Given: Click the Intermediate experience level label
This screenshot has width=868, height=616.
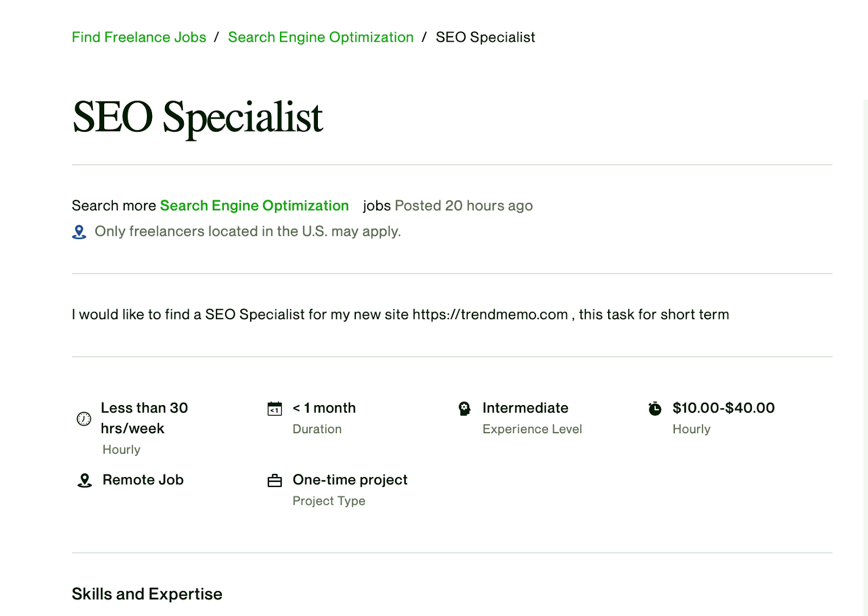Looking at the screenshot, I should (x=525, y=408).
